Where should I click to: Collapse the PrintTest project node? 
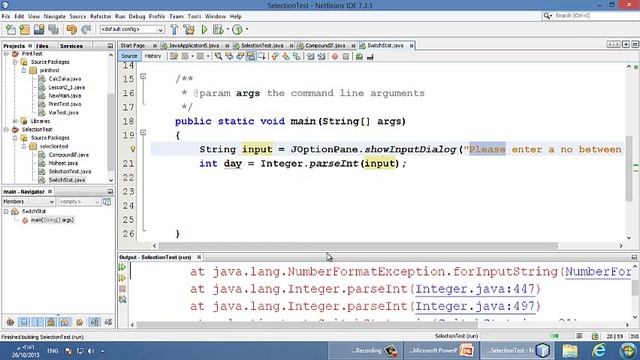point(6,53)
